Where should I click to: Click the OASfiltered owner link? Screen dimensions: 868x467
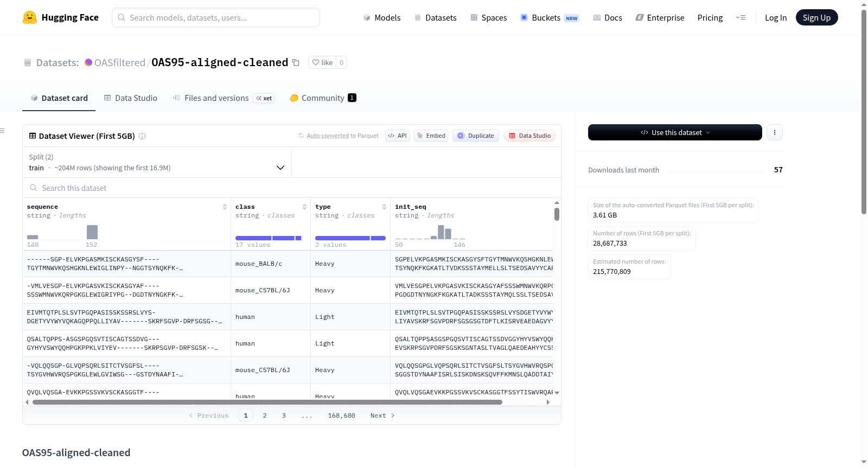coord(120,62)
